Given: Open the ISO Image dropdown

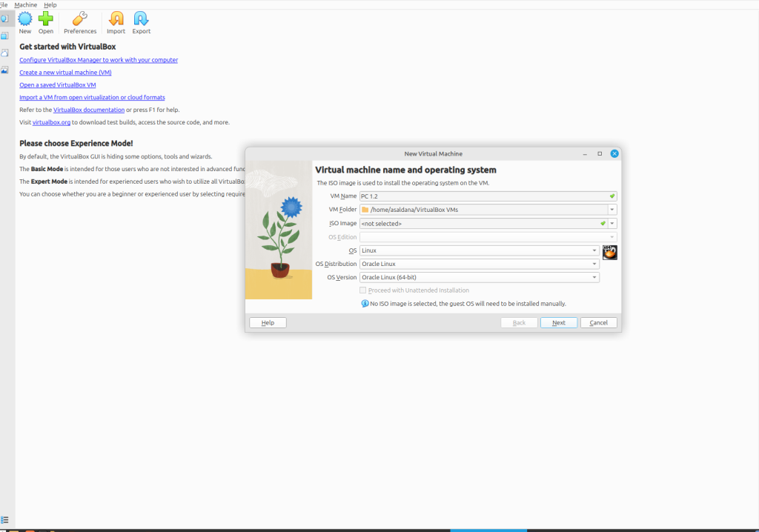Looking at the screenshot, I should pyautogui.click(x=612, y=223).
